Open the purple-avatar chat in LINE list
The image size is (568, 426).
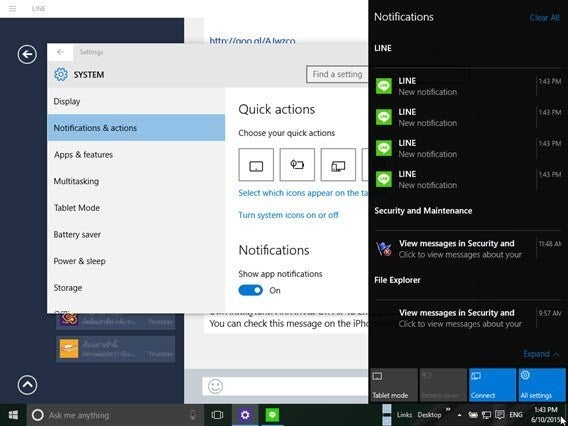[x=116, y=321]
